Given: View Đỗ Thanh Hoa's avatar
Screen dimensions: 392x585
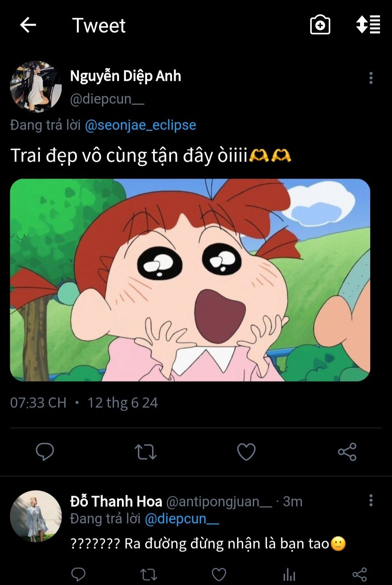Looking at the screenshot, I should click(x=36, y=516).
